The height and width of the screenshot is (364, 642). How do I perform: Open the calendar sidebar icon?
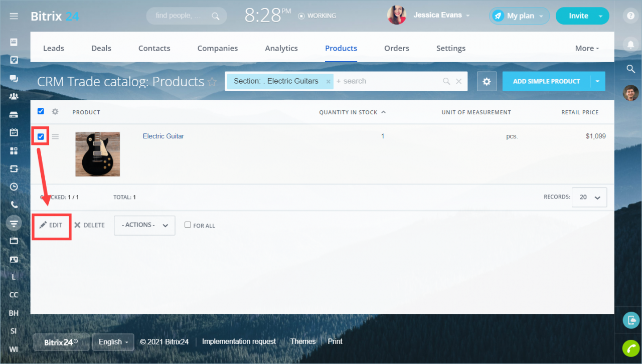coord(14,132)
